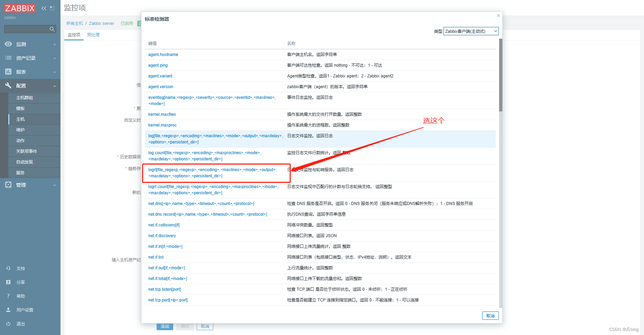Click the 用户设置 person icon
Image resolution: width=644 pixels, height=335 pixels.
click(x=8, y=310)
